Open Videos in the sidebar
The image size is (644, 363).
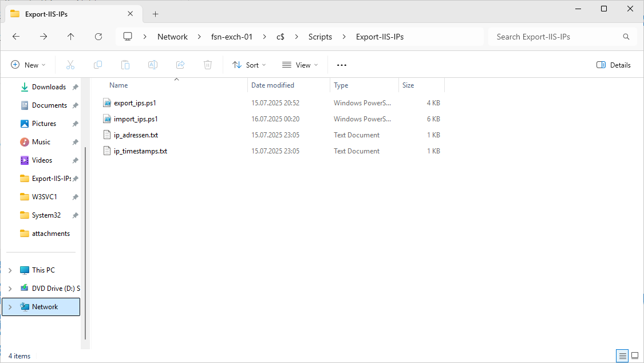(42, 160)
